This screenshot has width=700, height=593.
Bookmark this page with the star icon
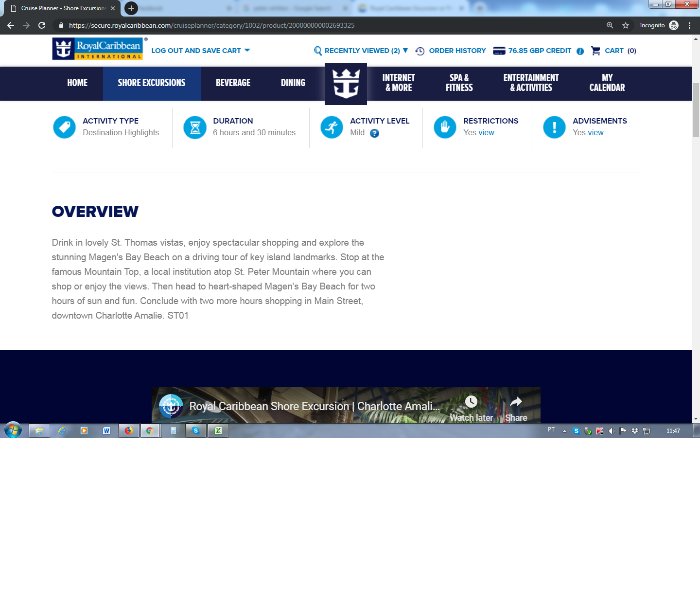[626, 25]
